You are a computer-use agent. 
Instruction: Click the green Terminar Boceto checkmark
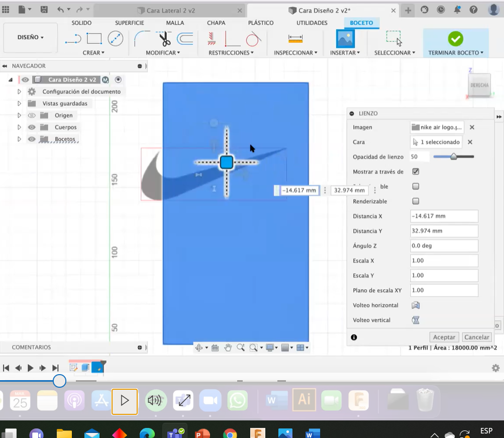455,39
